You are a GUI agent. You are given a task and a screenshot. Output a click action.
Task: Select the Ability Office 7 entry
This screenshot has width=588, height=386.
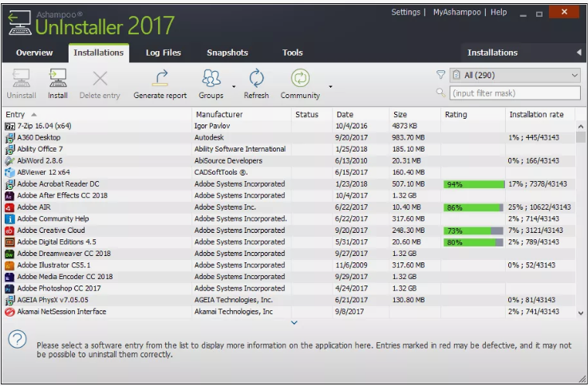point(40,149)
